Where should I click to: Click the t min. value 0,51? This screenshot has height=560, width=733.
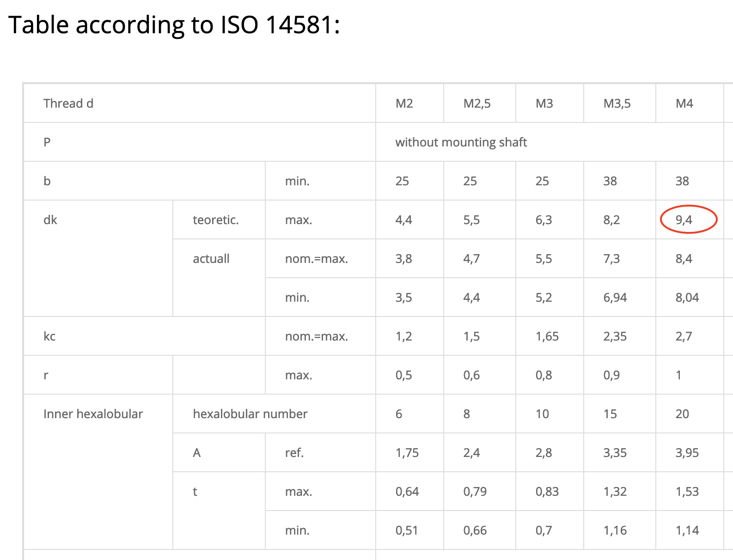tap(407, 530)
